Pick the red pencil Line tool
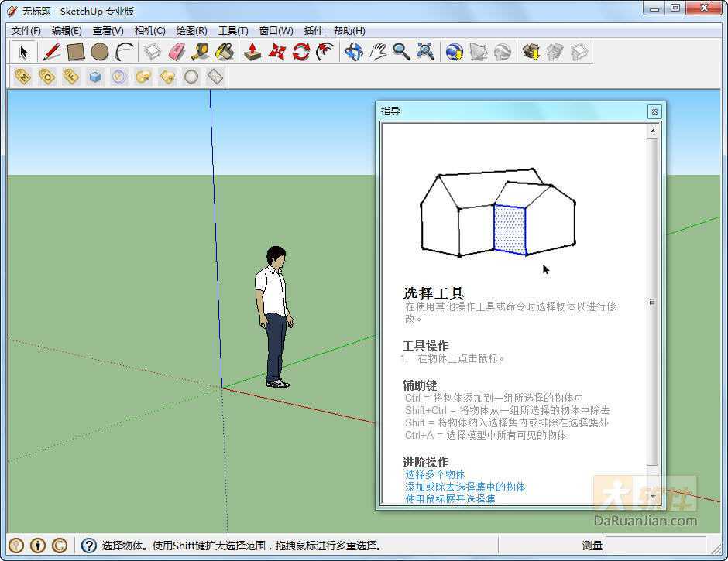 coord(52,52)
